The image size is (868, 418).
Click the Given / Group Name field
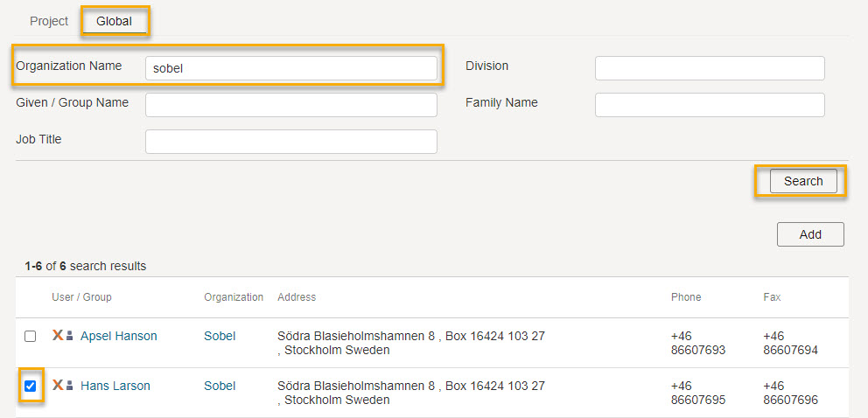291,105
